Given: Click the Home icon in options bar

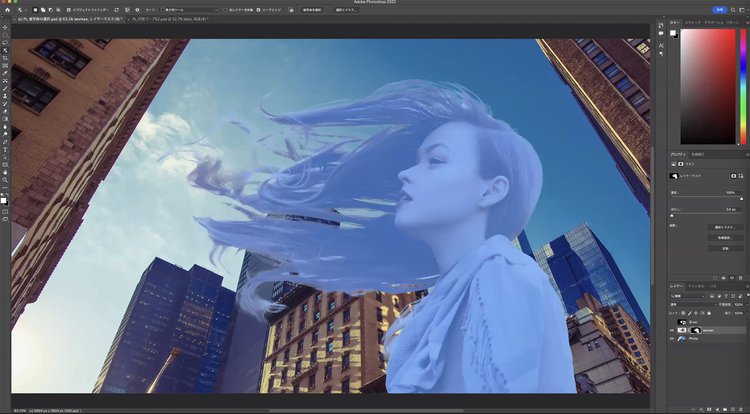Looking at the screenshot, I should (7, 9).
